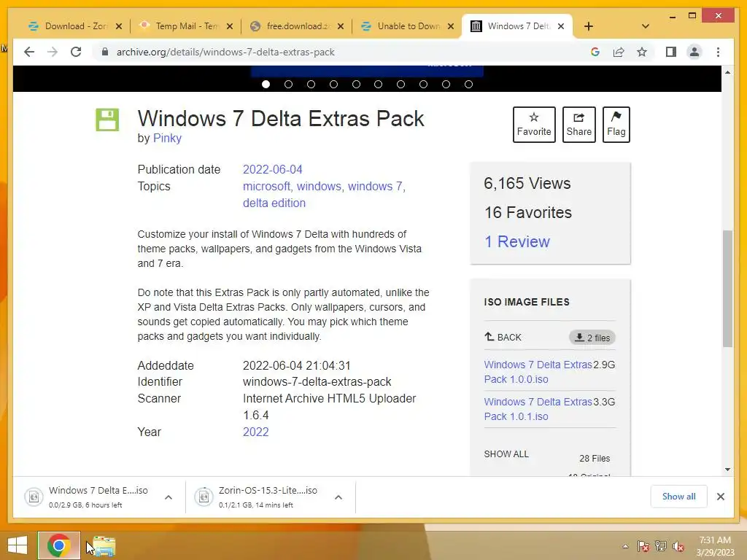Image resolution: width=747 pixels, height=560 pixels.
Task: Download all with 2 files button
Action: [592, 338]
